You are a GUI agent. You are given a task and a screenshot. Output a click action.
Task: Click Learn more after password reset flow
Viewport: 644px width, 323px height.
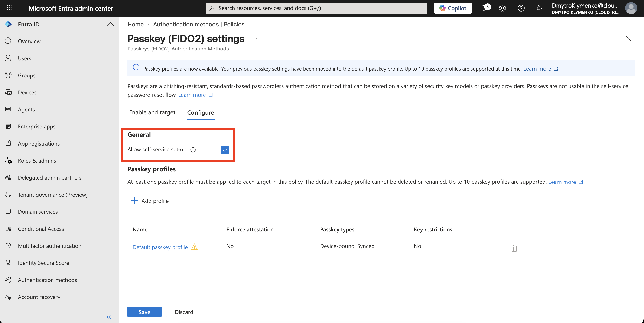pos(192,95)
